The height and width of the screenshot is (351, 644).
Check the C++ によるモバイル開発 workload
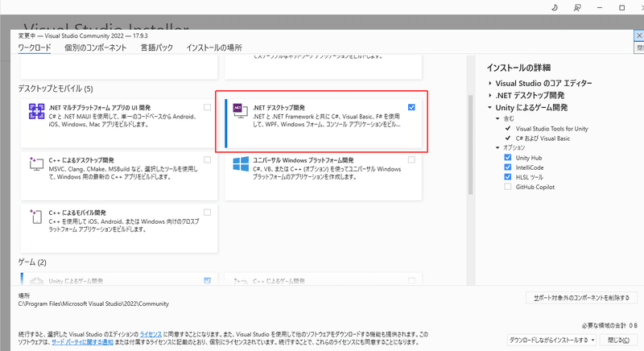(208, 213)
